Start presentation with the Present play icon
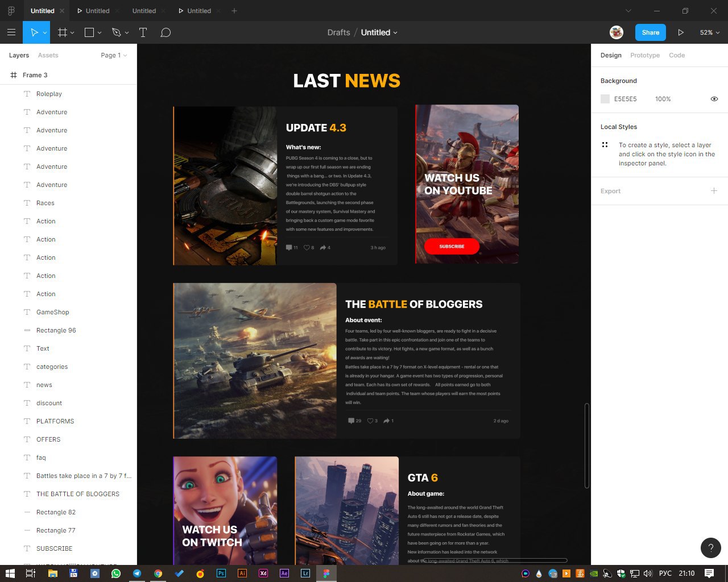728x582 pixels. pos(681,32)
